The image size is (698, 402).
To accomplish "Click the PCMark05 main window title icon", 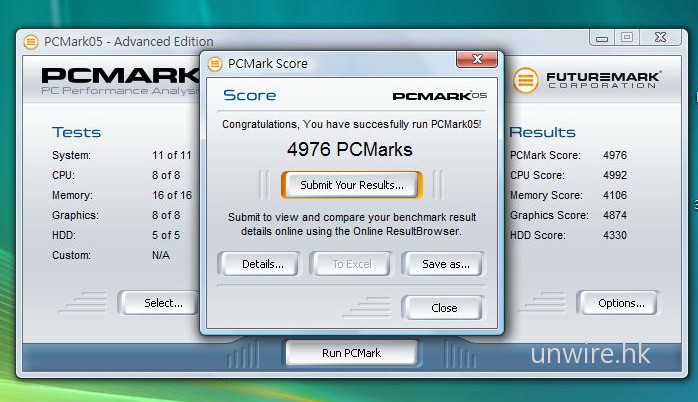I will tap(31, 41).
